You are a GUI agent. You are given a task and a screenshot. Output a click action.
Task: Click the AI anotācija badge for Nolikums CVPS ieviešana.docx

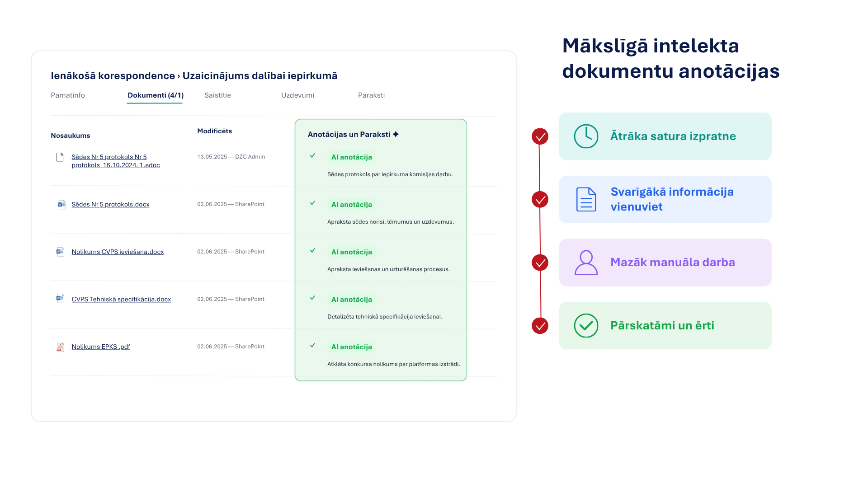coord(352,252)
